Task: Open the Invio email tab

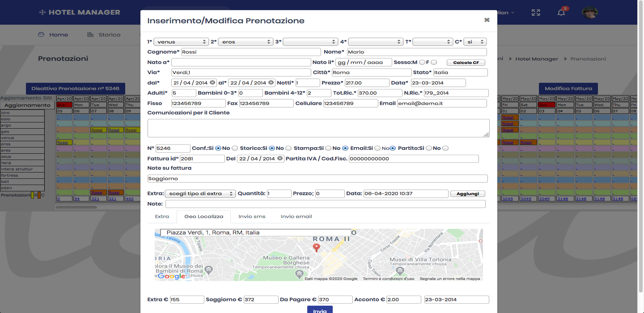Action: click(x=297, y=216)
